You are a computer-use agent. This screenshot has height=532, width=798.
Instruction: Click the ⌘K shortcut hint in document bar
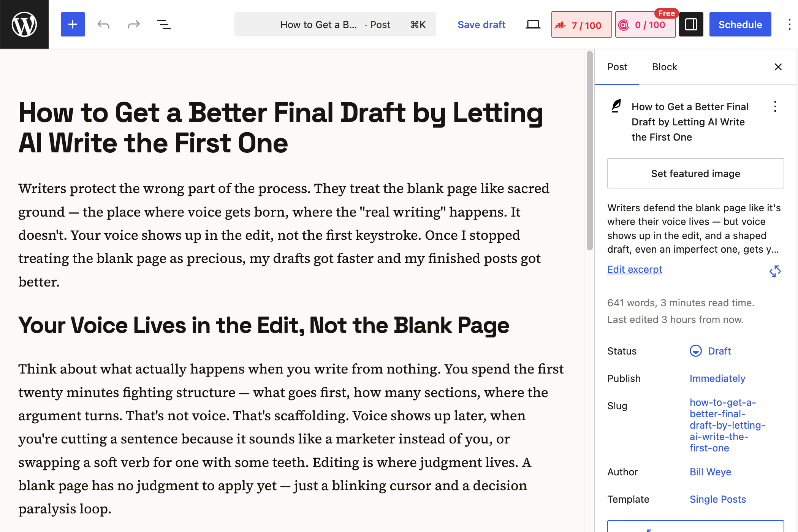point(418,25)
